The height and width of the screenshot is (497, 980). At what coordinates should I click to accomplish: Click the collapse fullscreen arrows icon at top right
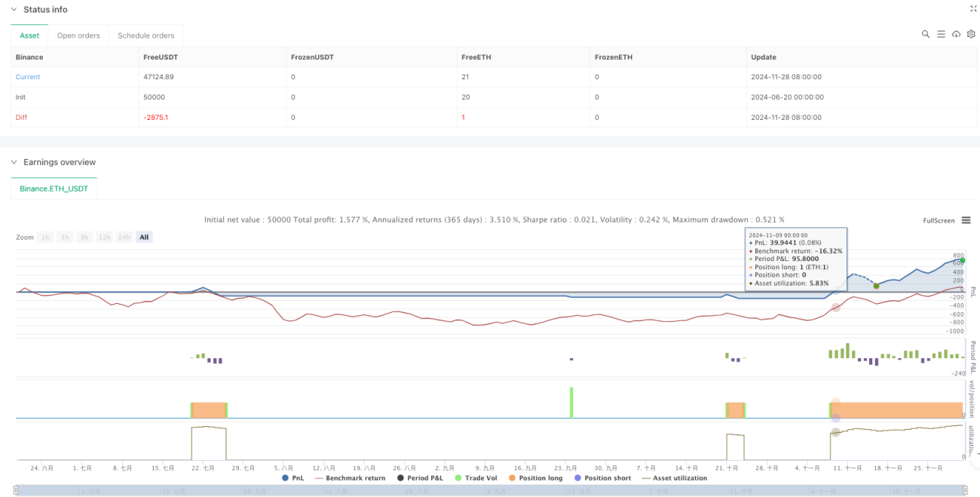pyautogui.click(x=972, y=9)
